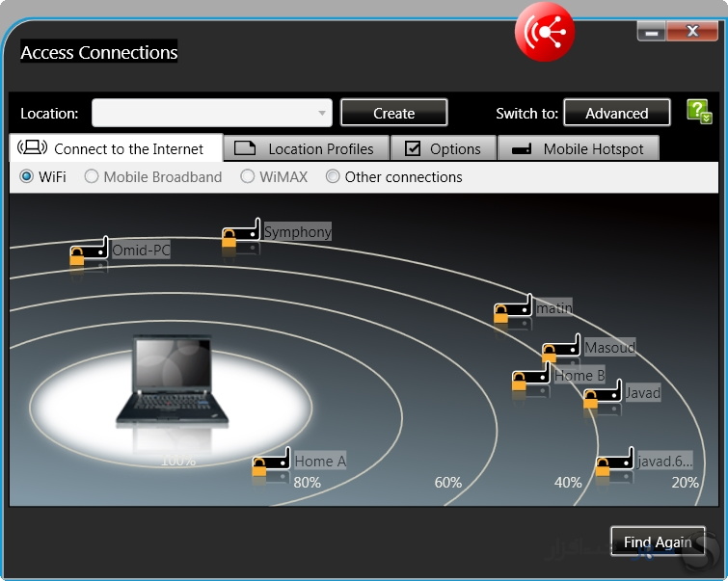The width and height of the screenshot is (728, 581).
Task: Open the Location dropdown arrow
Action: pos(322,113)
